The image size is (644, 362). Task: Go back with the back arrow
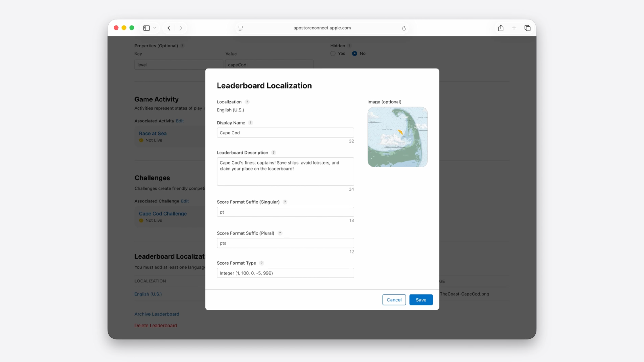169,28
